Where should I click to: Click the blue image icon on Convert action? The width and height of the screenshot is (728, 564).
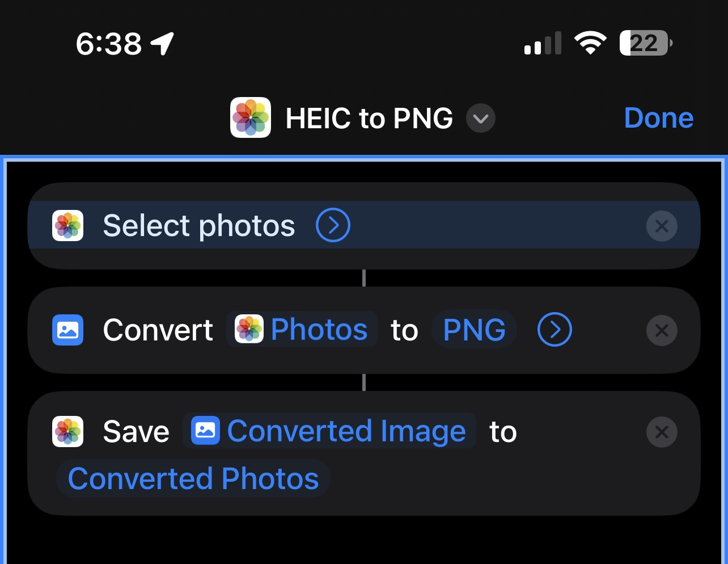[x=67, y=330]
